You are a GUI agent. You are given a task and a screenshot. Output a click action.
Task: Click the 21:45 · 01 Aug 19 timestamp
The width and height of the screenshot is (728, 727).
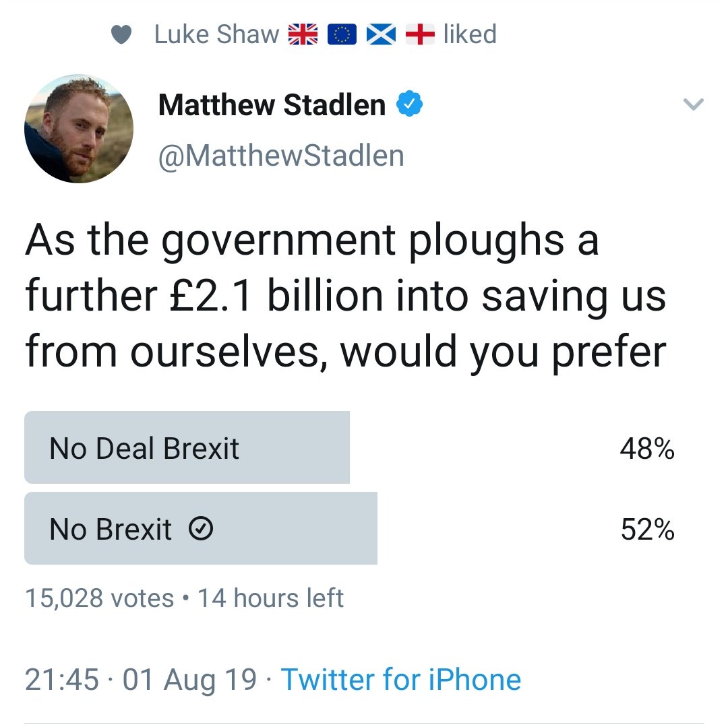click(x=141, y=680)
